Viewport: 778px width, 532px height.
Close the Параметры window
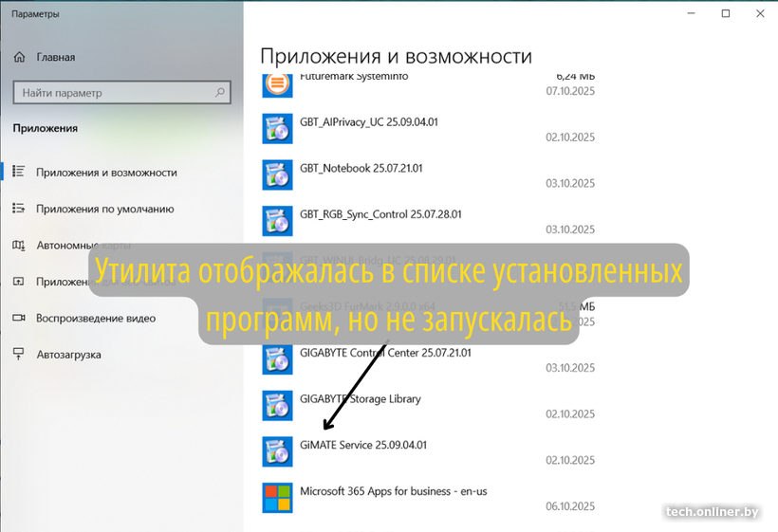760,13
